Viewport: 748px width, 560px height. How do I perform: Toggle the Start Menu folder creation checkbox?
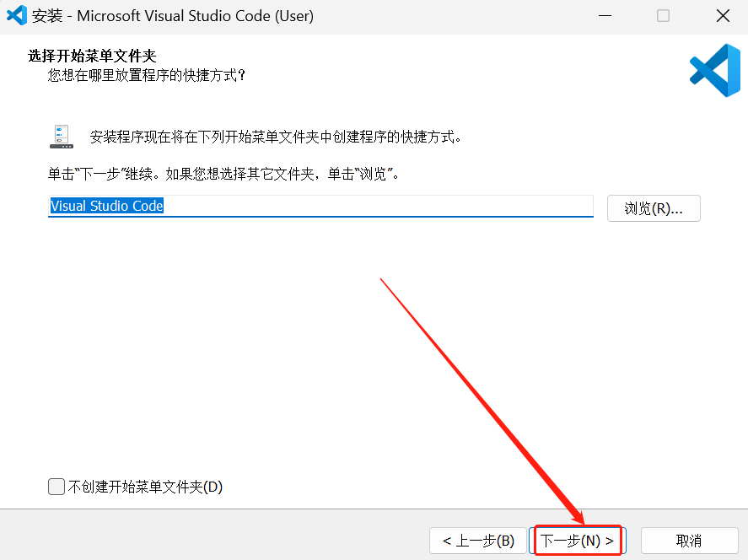56,487
